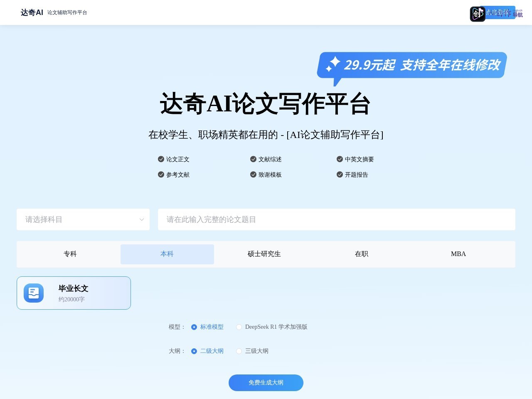The width and height of the screenshot is (532, 399).
Task: Click the 毕业长文 document icon
Action: coord(34,293)
